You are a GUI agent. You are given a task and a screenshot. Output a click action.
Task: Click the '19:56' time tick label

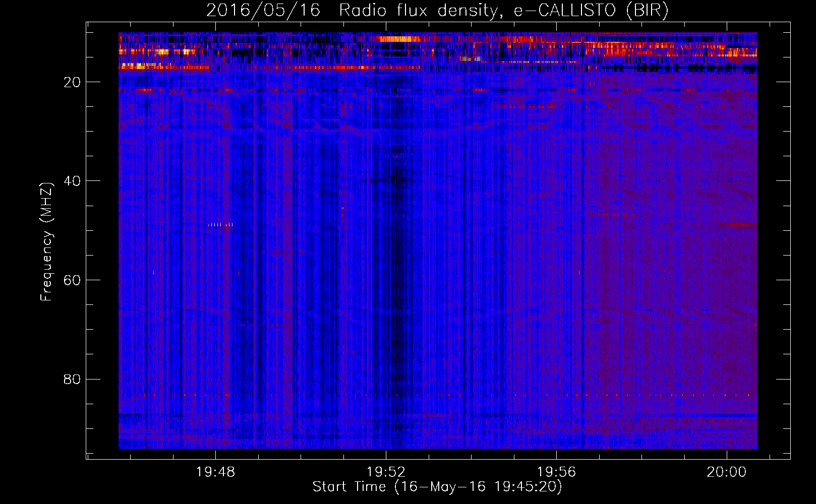click(x=556, y=472)
